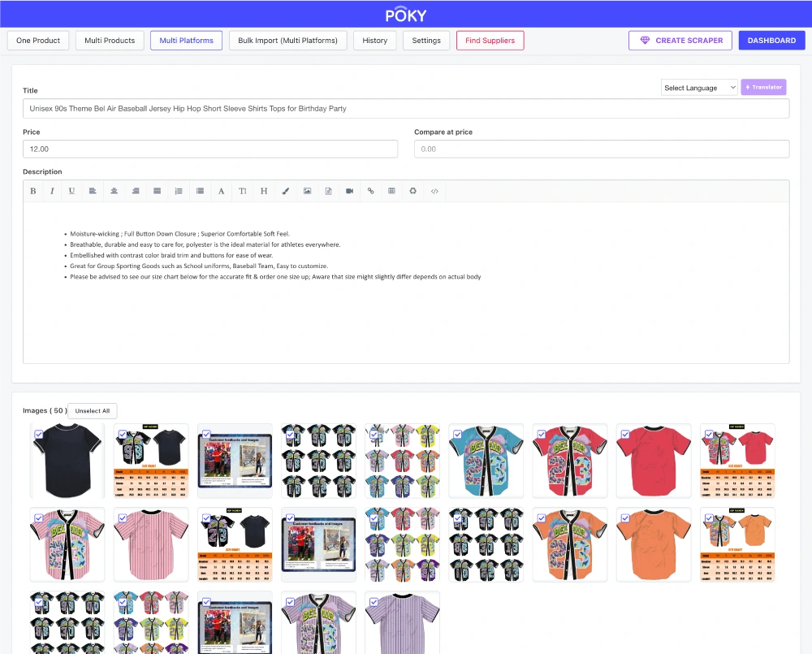Image resolution: width=812 pixels, height=654 pixels.
Task: Insert a video into the description
Action: pos(349,191)
